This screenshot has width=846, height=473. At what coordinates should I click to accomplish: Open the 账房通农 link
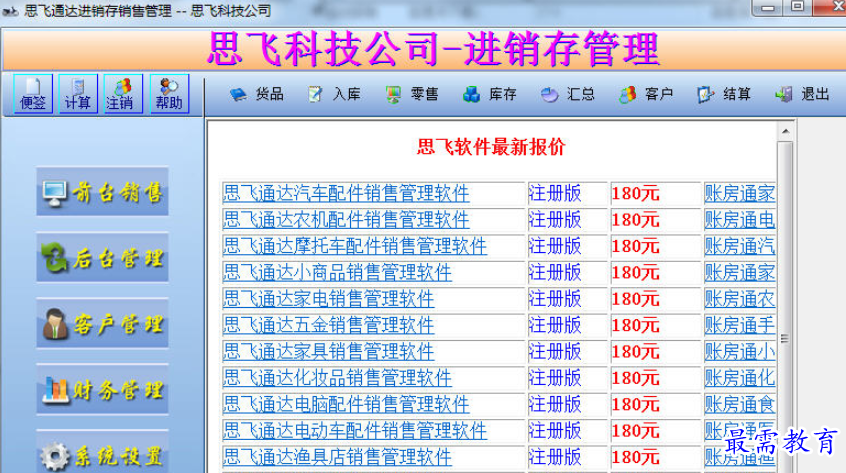pyautogui.click(x=740, y=299)
